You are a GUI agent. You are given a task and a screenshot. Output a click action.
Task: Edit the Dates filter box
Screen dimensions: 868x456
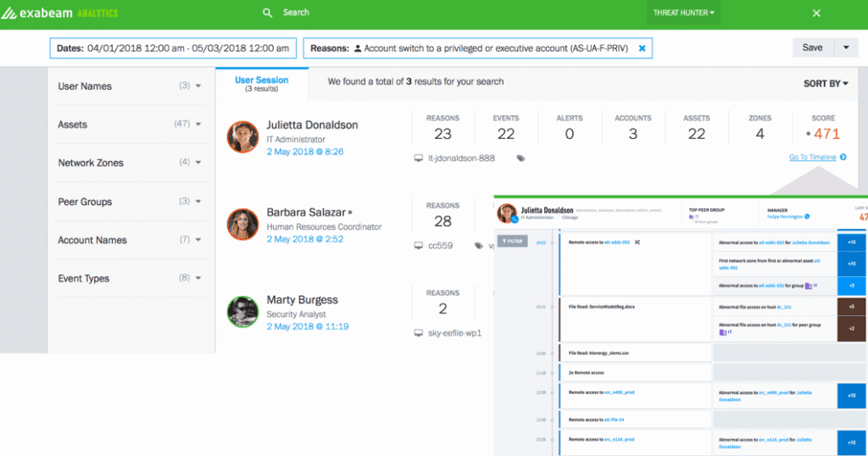click(173, 48)
